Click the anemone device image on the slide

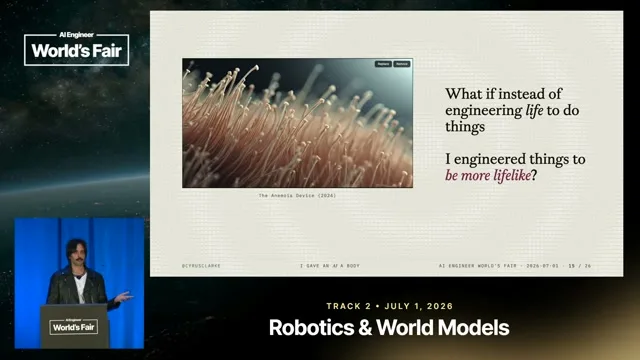[297, 123]
